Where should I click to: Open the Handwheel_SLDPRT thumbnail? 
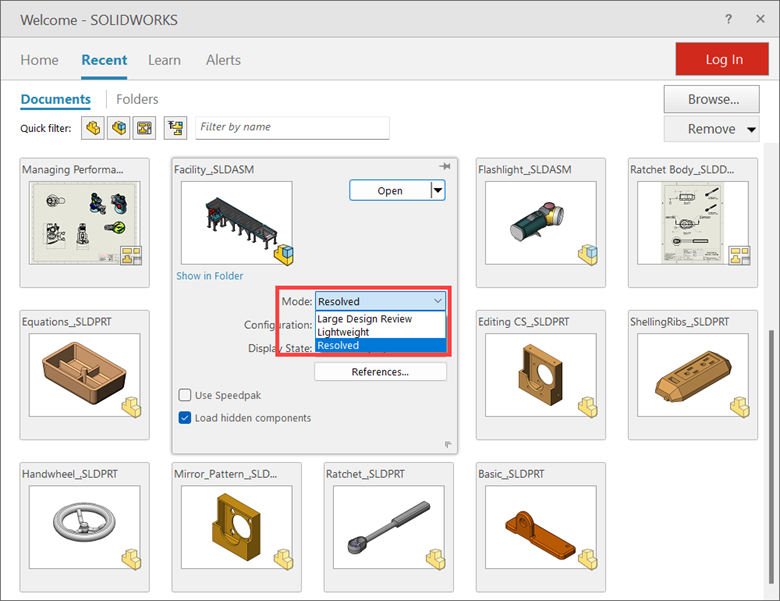coord(85,527)
